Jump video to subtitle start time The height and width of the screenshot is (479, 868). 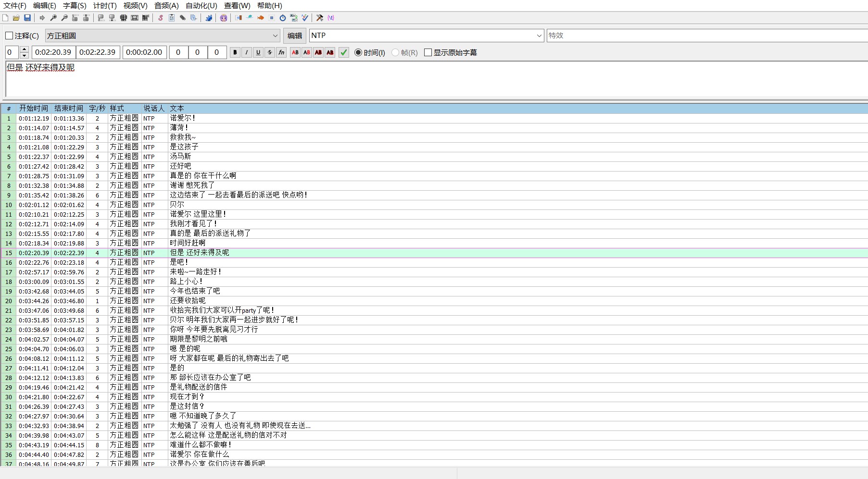(x=75, y=18)
